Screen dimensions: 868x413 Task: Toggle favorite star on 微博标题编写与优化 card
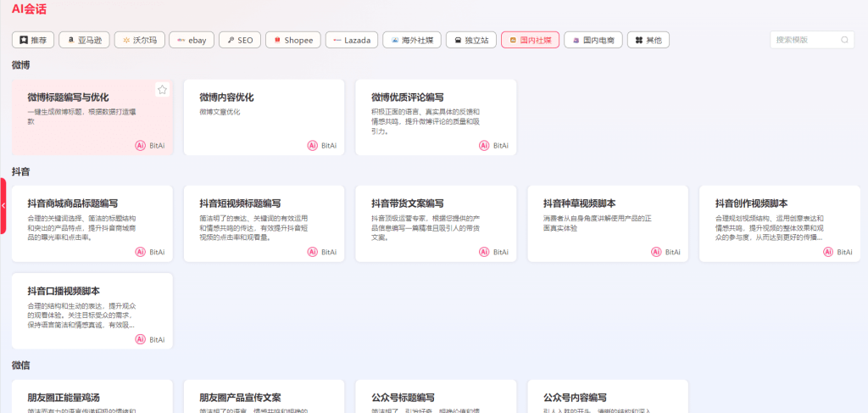click(162, 90)
